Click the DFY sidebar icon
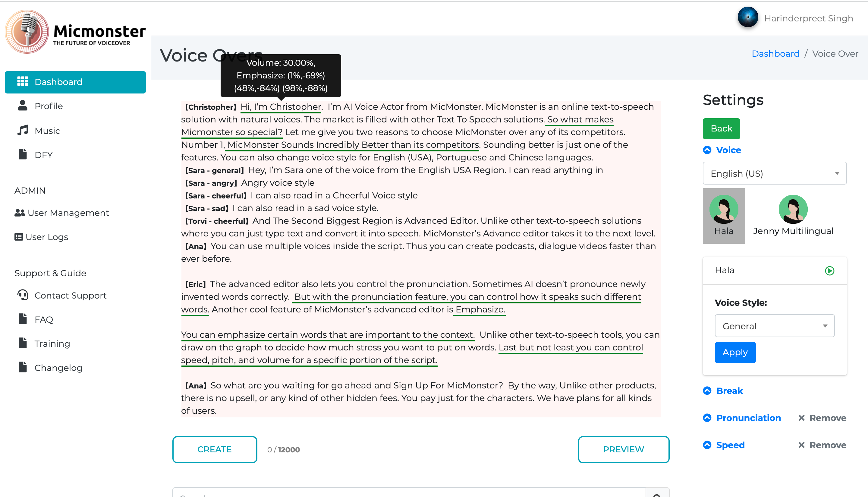Viewport: 868px width, 497px height. pos(21,154)
